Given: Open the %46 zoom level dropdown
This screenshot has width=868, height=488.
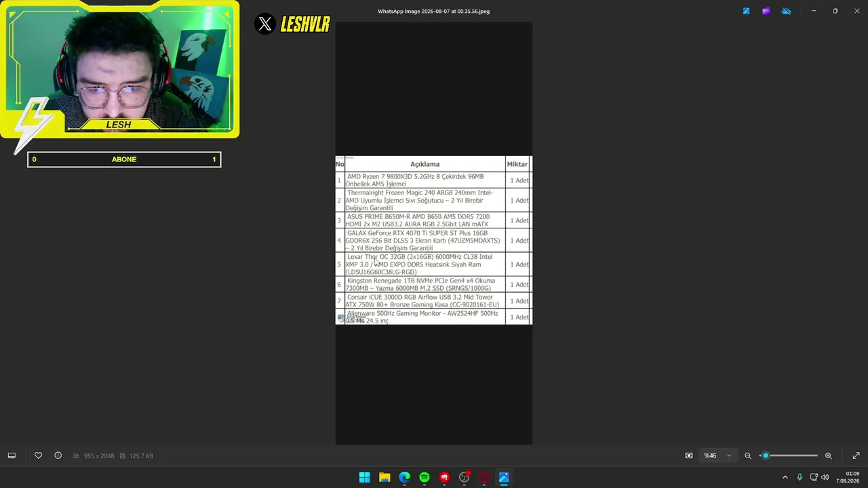Looking at the screenshot, I should coord(717,455).
